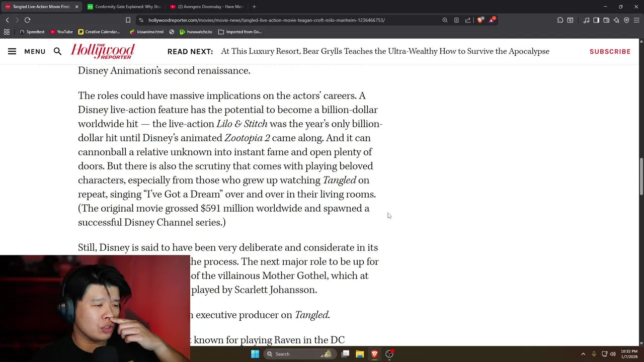The height and width of the screenshot is (362, 644).
Task: Click the tab search icon in toolbar
Action: click(x=570, y=20)
